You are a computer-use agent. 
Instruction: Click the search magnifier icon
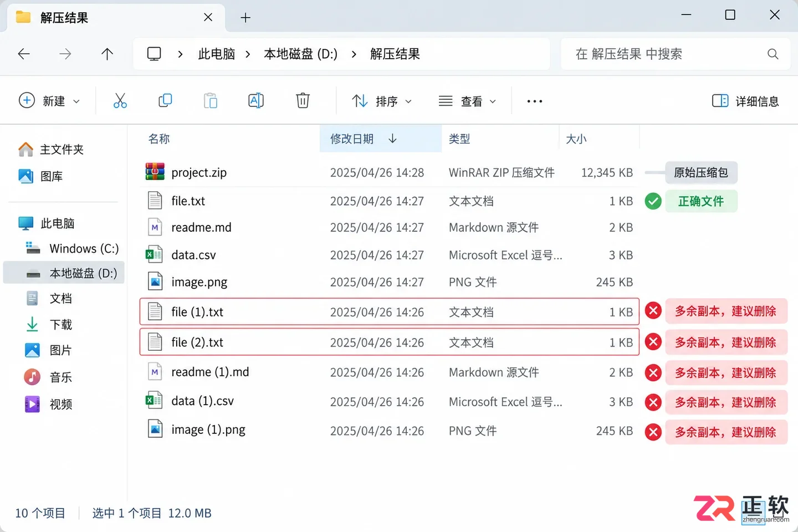773,54
